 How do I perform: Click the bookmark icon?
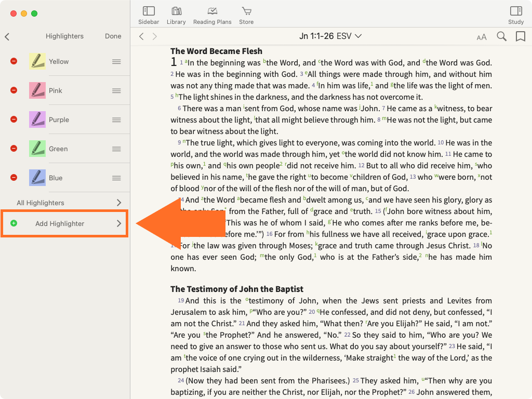point(520,36)
